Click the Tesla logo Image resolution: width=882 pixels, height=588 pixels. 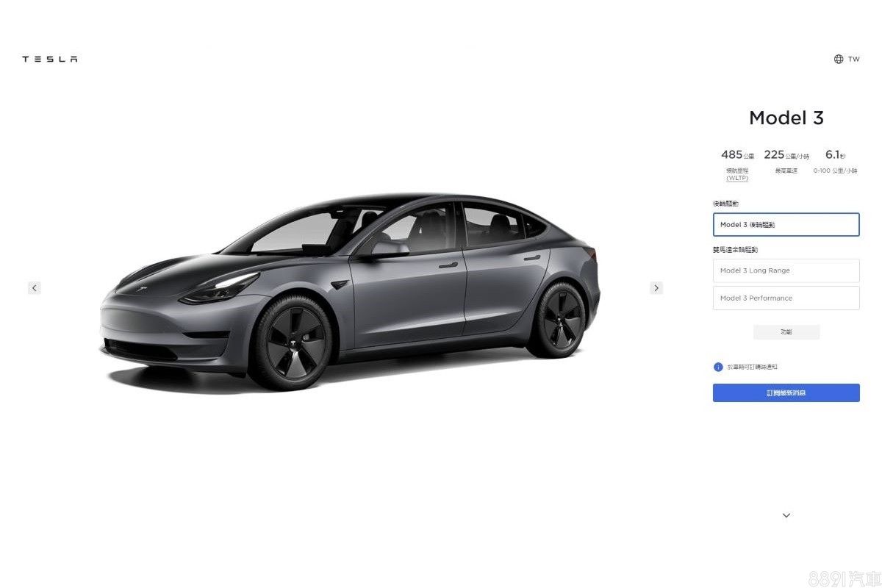pos(49,59)
